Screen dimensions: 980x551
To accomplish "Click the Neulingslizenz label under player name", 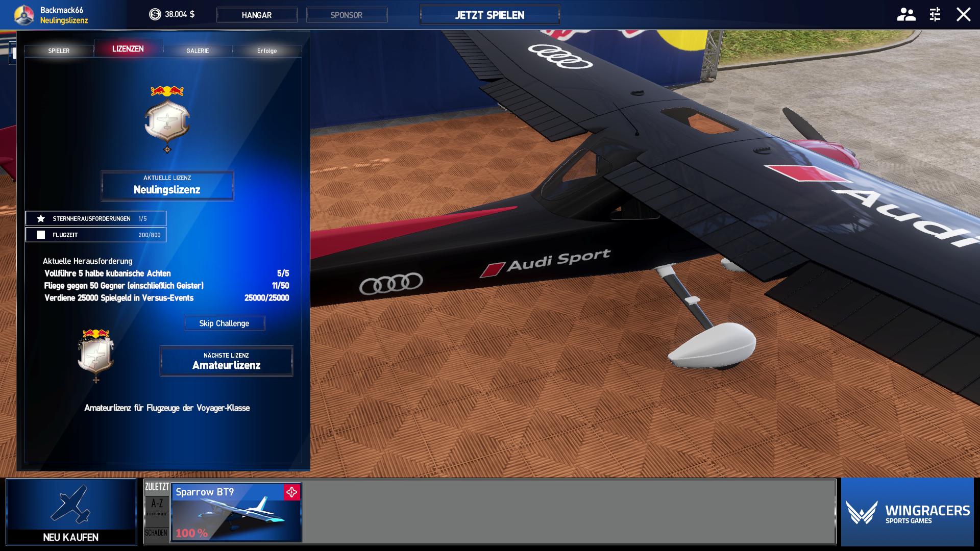I will 64,20.
